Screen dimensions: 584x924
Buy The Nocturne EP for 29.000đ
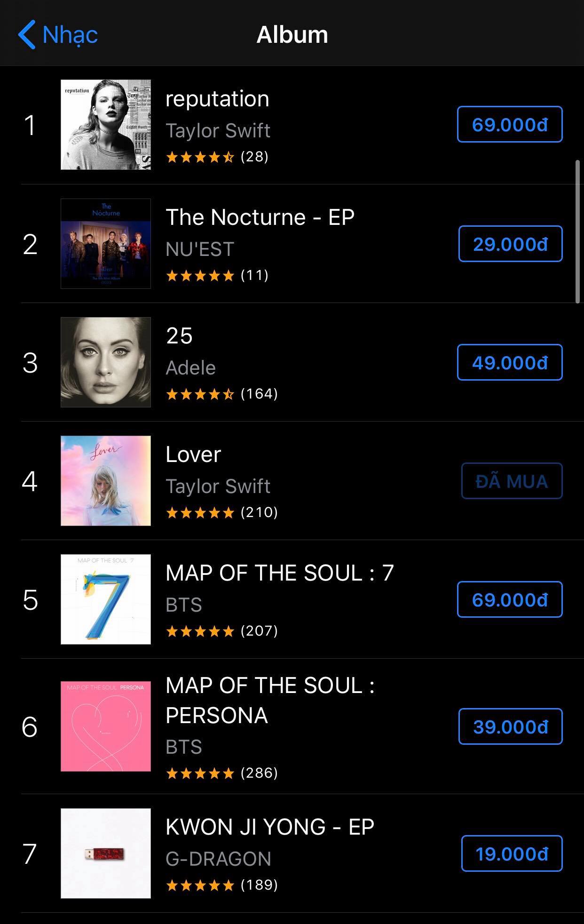(510, 244)
